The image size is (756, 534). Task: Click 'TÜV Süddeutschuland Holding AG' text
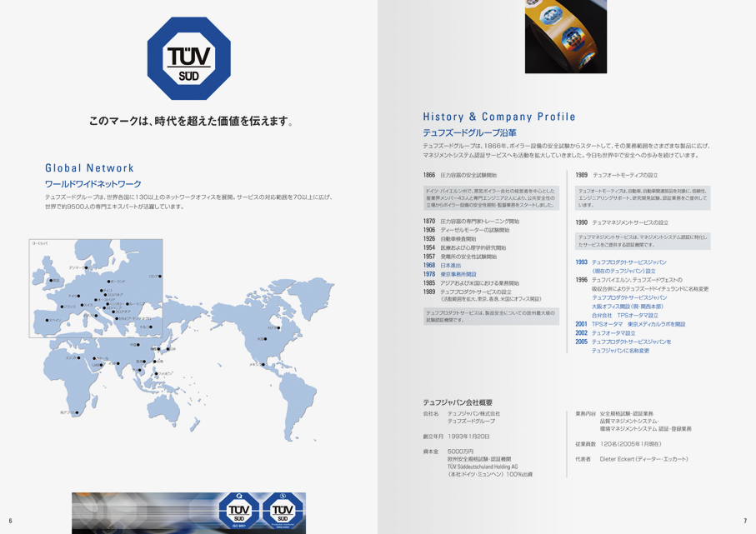pos(483,467)
